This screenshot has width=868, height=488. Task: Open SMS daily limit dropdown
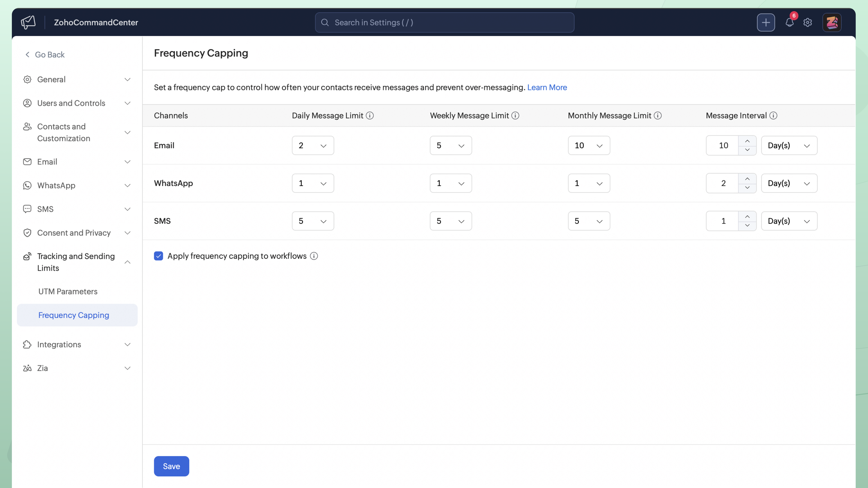[x=313, y=221]
